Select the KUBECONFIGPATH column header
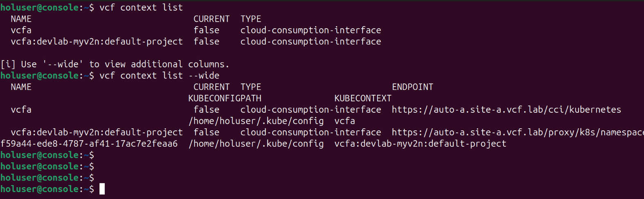The width and height of the screenshot is (644, 199). tap(224, 98)
